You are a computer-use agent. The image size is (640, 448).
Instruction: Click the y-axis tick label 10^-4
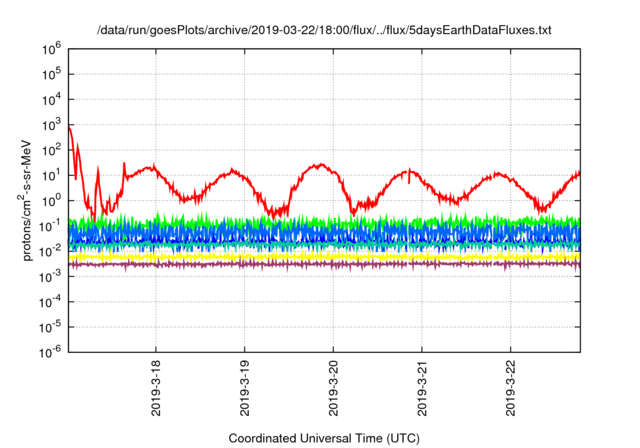(49, 302)
